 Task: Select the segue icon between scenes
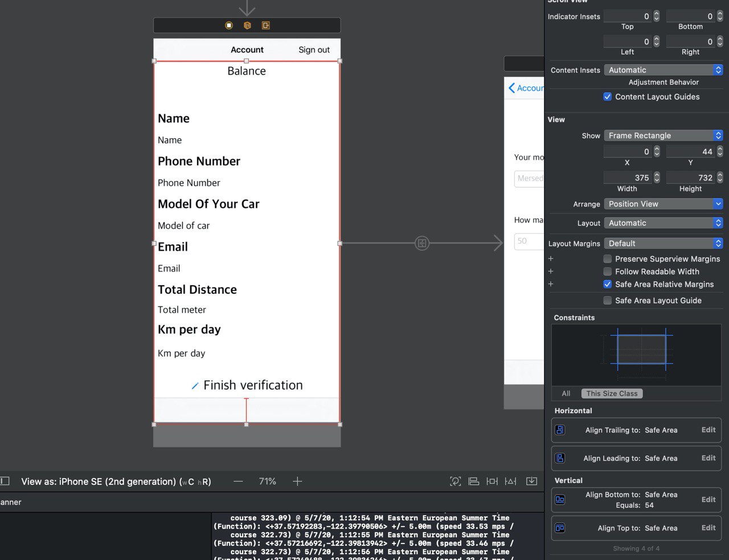422,244
